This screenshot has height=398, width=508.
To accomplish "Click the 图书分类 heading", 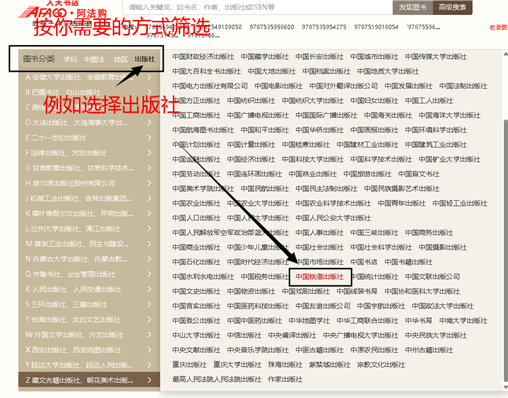I will pos(39,59).
